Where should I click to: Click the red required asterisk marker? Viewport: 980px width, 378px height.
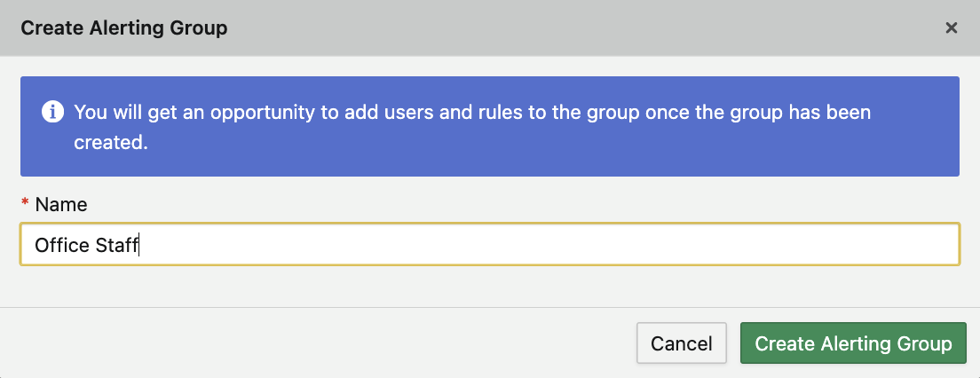[x=25, y=204]
